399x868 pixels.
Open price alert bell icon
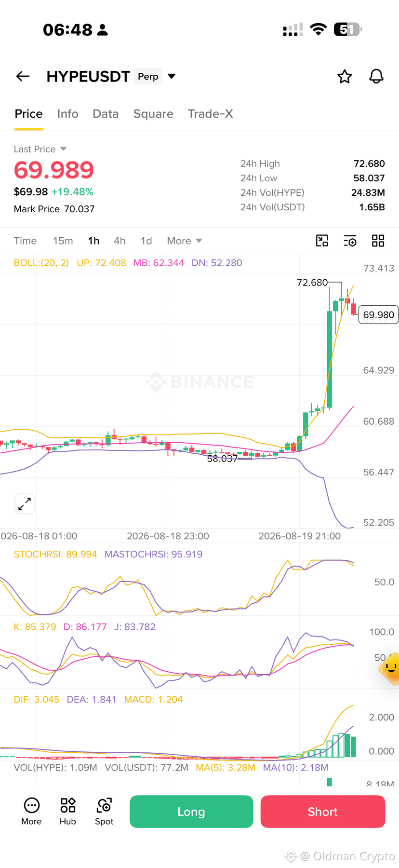point(376,76)
